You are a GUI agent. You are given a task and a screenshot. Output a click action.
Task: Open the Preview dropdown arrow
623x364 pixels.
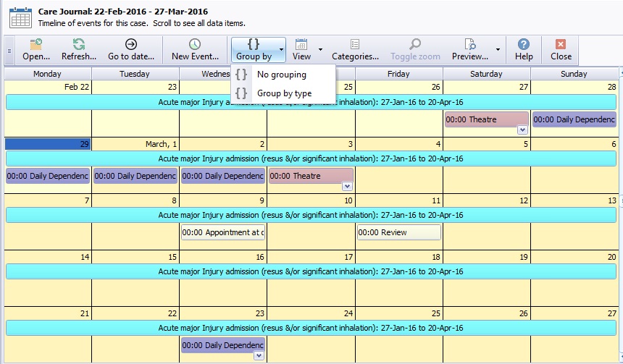498,50
